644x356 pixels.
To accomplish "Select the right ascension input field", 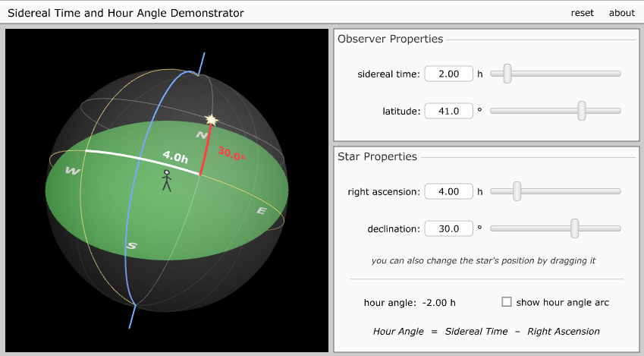I will [448, 191].
